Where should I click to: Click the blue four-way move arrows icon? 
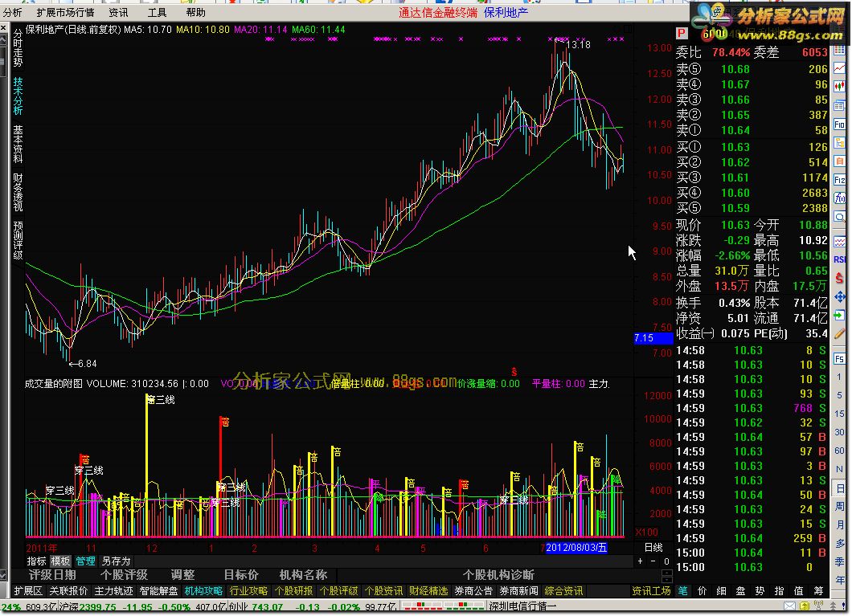[x=839, y=296]
